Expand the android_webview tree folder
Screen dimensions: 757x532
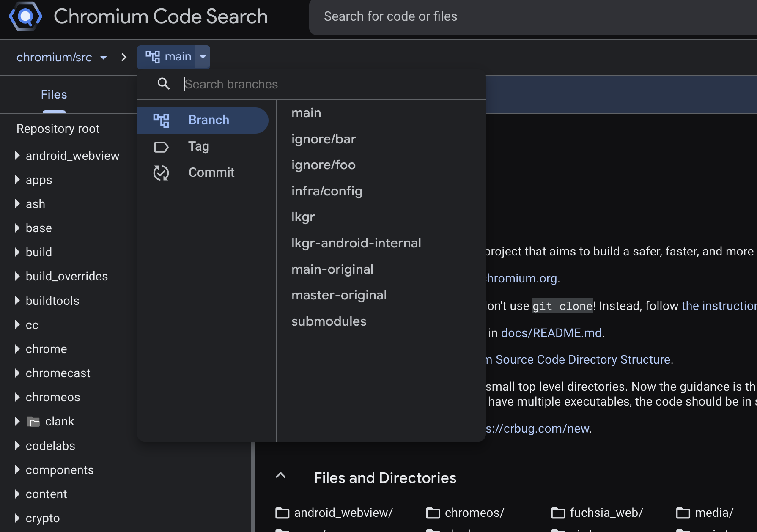click(x=17, y=155)
